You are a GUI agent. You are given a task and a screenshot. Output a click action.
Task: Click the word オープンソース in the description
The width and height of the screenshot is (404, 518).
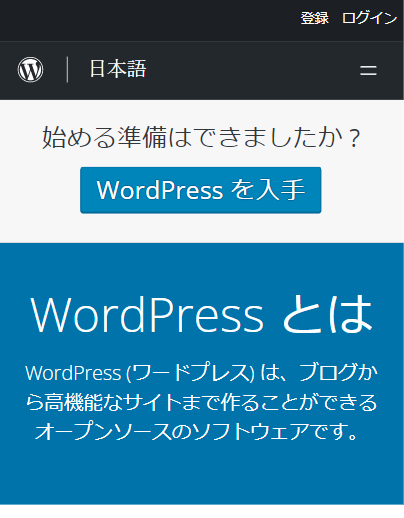click(x=104, y=431)
